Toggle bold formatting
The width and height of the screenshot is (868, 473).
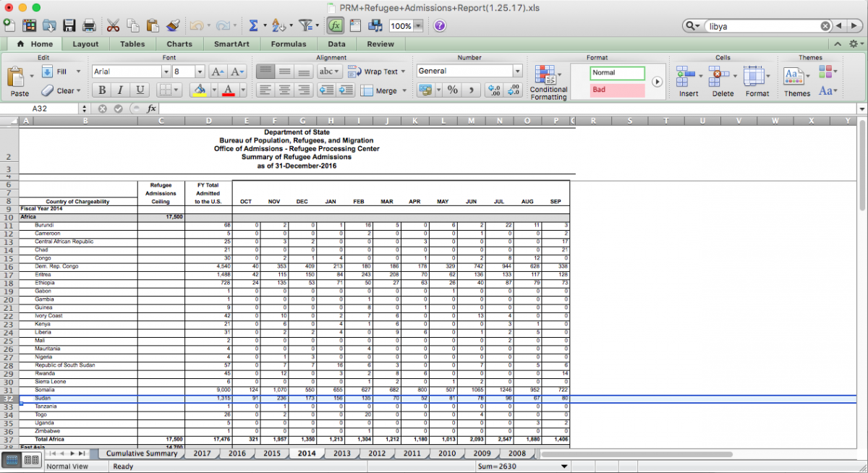[x=102, y=90]
